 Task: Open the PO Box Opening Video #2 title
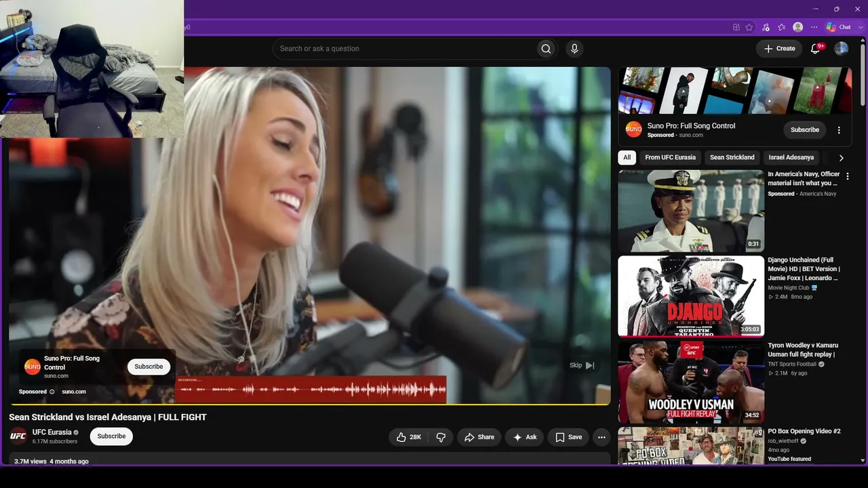pos(804,431)
